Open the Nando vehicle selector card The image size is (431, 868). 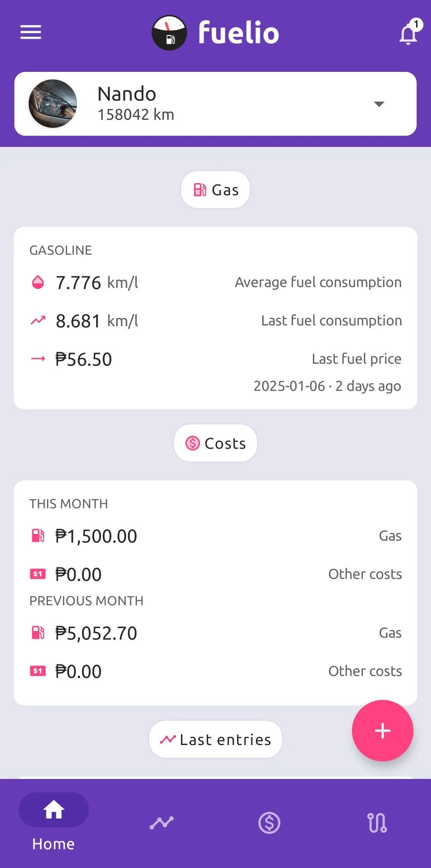(x=215, y=104)
